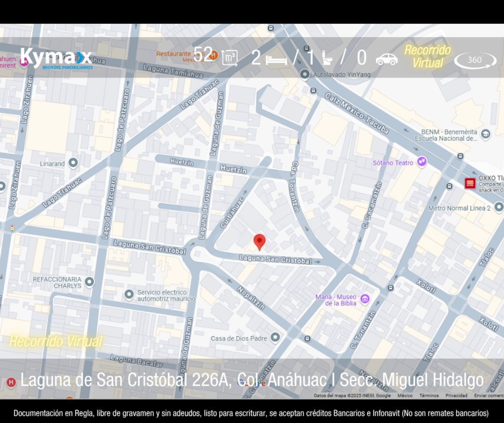Click the square meters area icon
Screen dimensions: 504x423
229,58
